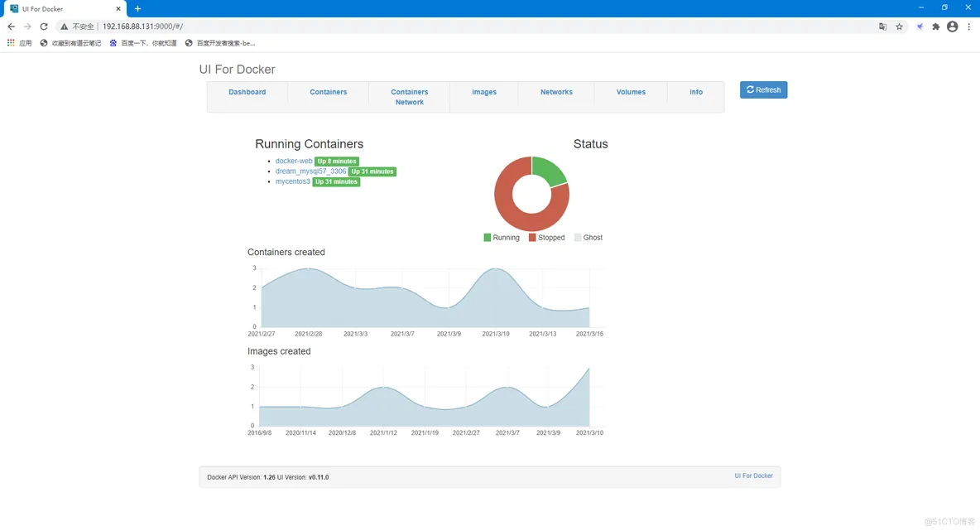
Task: Click the gray Ghost legend swatch
Action: tap(578, 238)
